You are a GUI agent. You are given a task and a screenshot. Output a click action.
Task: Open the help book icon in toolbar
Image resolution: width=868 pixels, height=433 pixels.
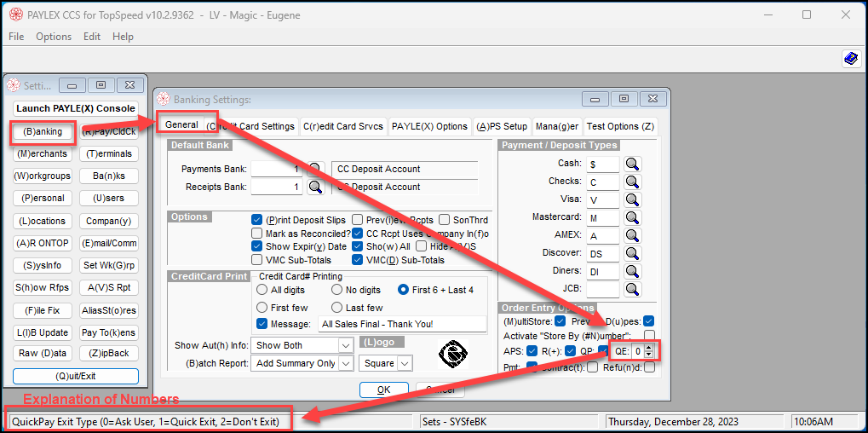coord(852,58)
